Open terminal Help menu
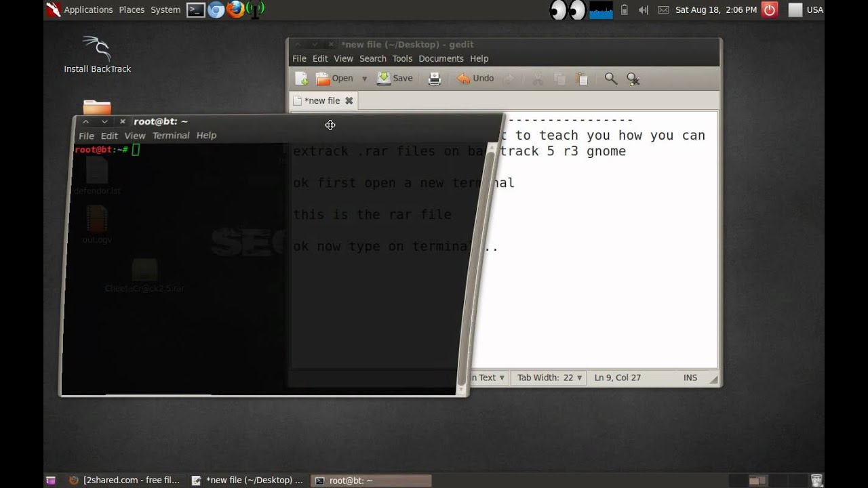 pos(206,136)
